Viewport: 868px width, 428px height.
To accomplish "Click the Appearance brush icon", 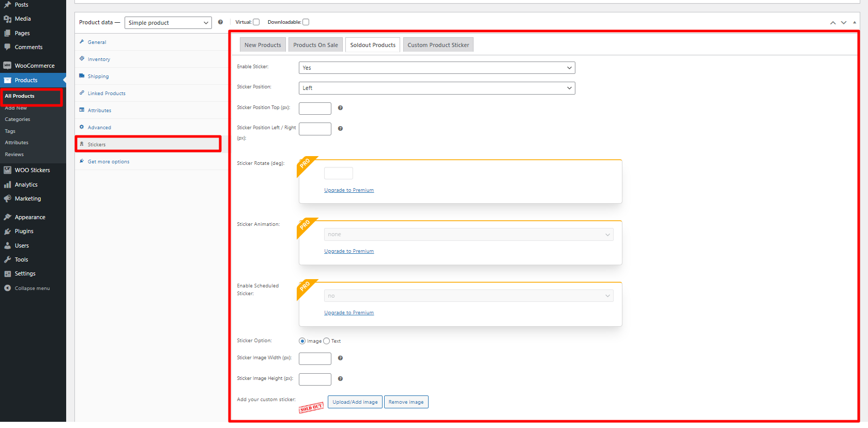I will pyautogui.click(x=7, y=217).
